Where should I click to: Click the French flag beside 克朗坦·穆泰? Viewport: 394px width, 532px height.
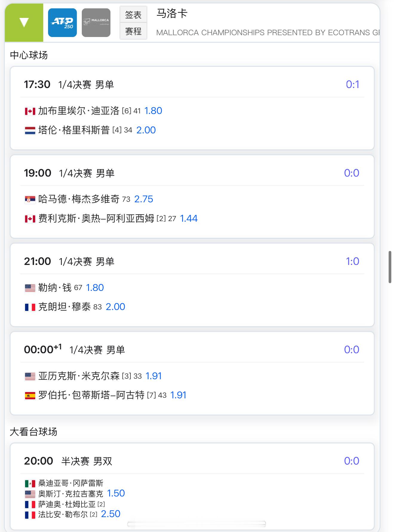coord(30,307)
